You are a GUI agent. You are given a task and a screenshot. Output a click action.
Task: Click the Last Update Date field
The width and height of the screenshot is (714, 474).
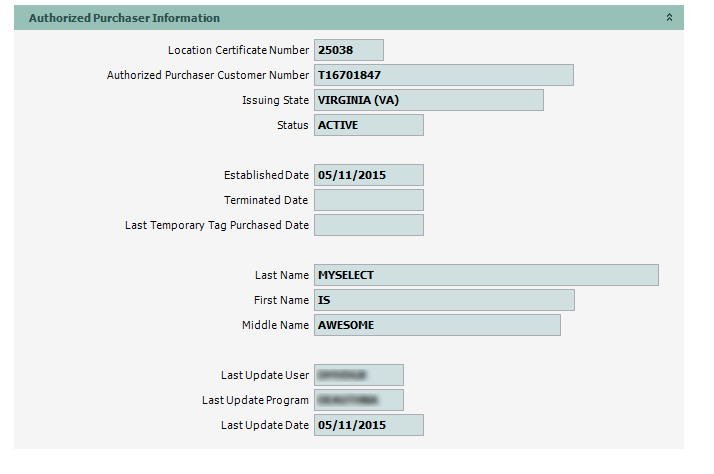click(368, 425)
